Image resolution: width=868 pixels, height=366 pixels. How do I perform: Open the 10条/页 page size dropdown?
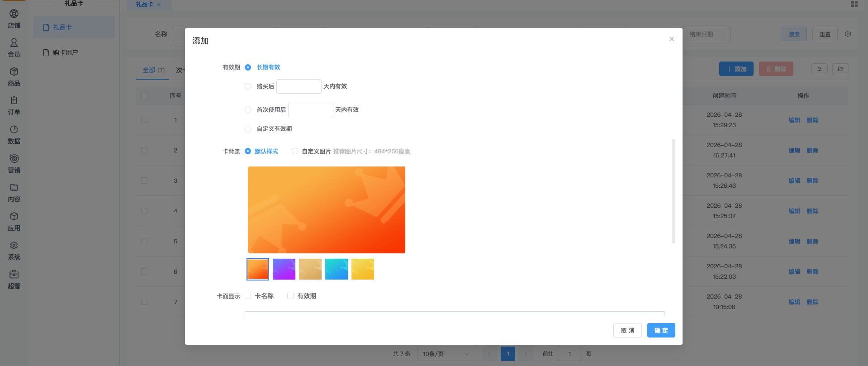click(x=446, y=354)
